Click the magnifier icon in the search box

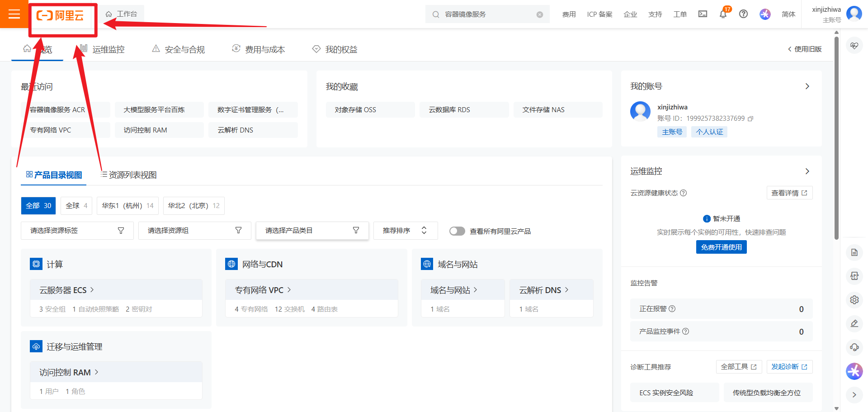[436, 14]
